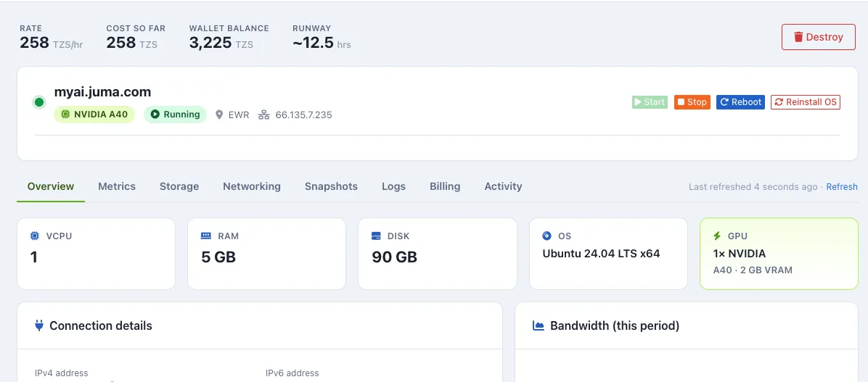Go to the Networking tab
This screenshot has height=382, width=868.
pos(252,186)
